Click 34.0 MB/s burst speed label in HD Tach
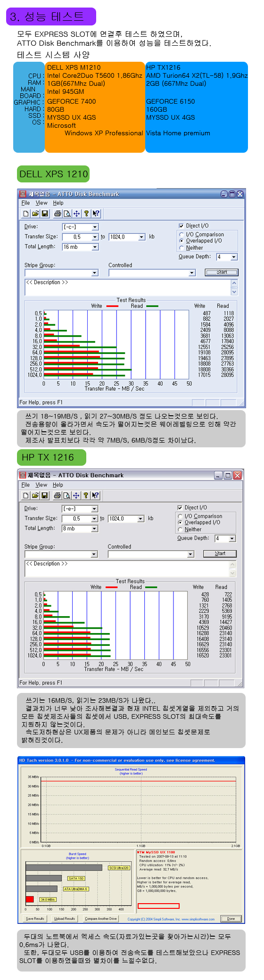 [x=48, y=899]
